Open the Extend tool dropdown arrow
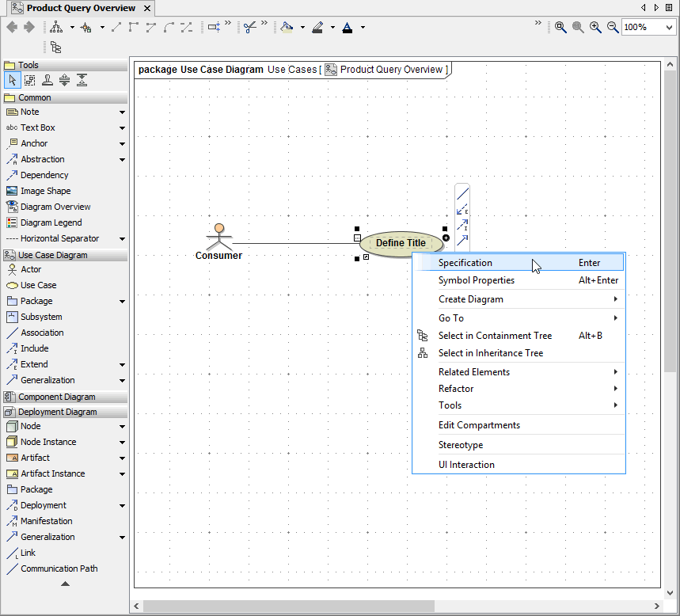The image size is (680, 616). tap(122, 365)
